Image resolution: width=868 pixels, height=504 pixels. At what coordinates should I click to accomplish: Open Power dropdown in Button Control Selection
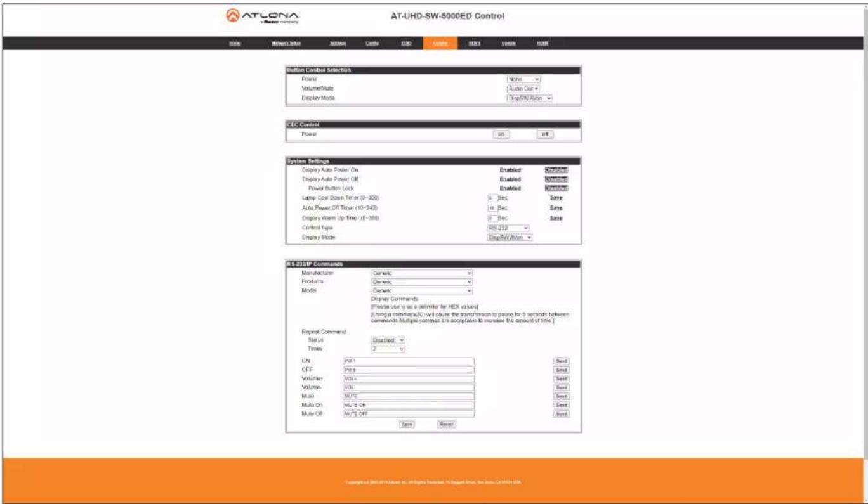(523, 79)
